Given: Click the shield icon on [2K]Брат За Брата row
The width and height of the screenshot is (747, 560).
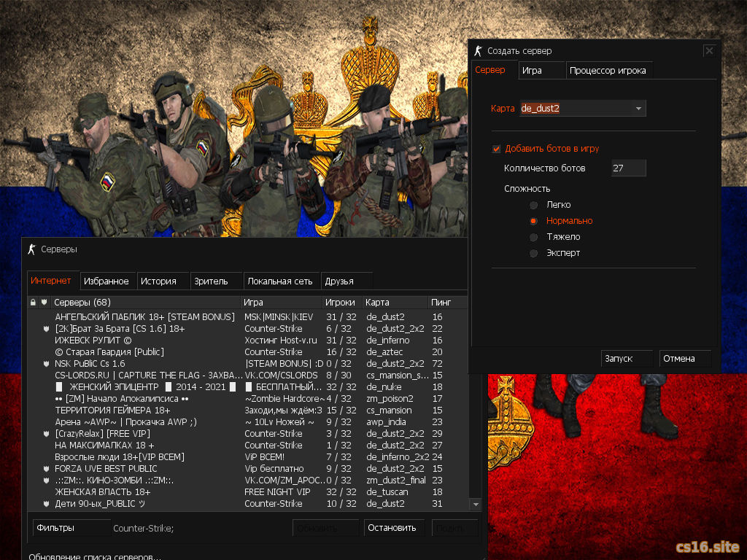Looking at the screenshot, I should [x=46, y=329].
